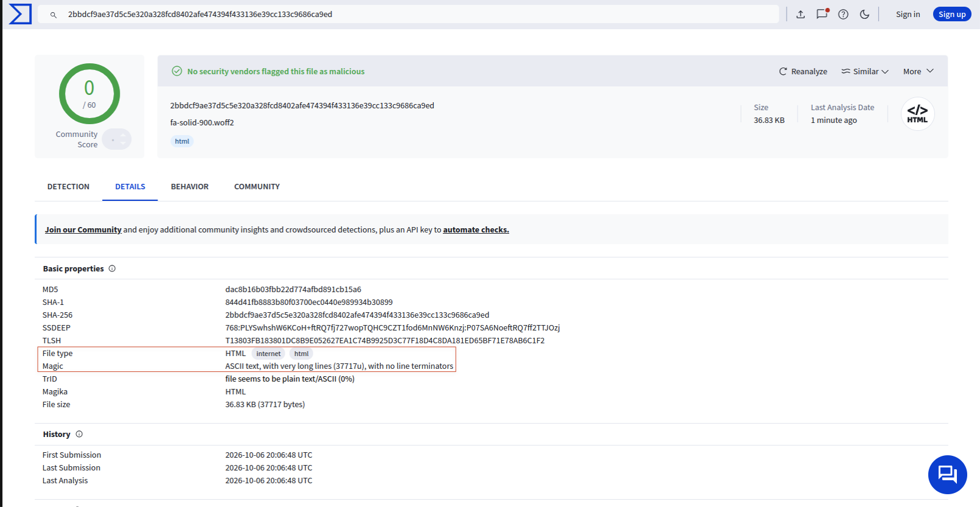Click the Sign up button
Image resolution: width=980 pixels, height=507 pixels.
point(952,14)
